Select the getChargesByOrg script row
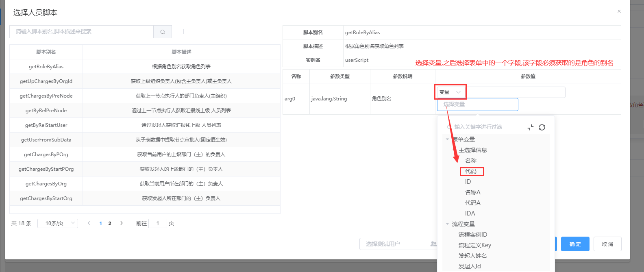The image size is (644, 272). (46, 184)
